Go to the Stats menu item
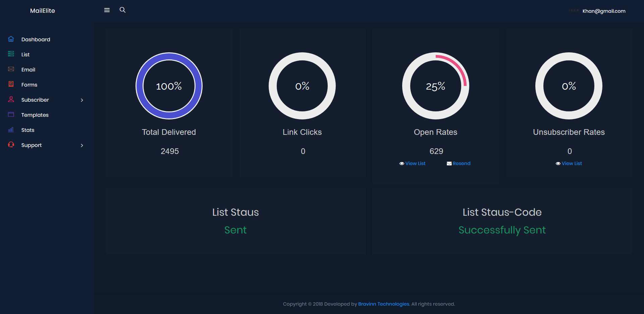This screenshot has width=644, height=314. click(28, 130)
